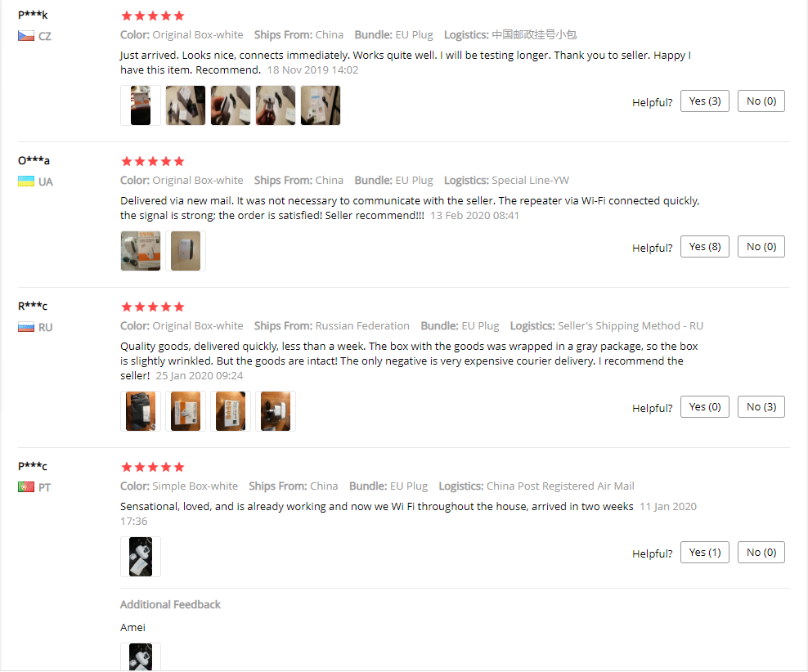Click Yes (0) on R***c's review
The height and width of the screenshot is (672, 808).
coord(704,407)
